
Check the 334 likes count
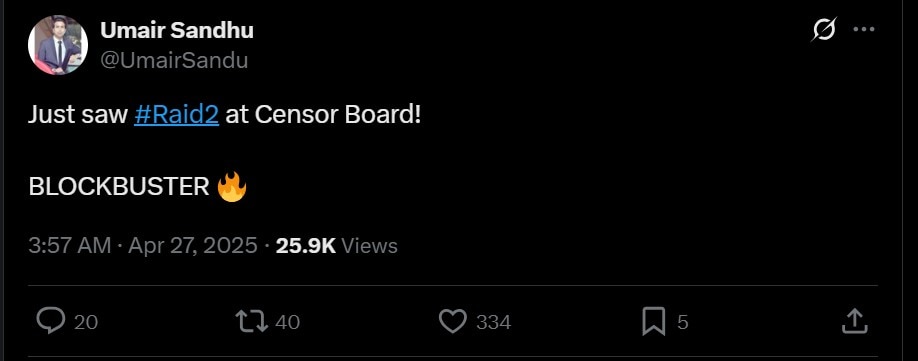pyautogui.click(x=494, y=322)
